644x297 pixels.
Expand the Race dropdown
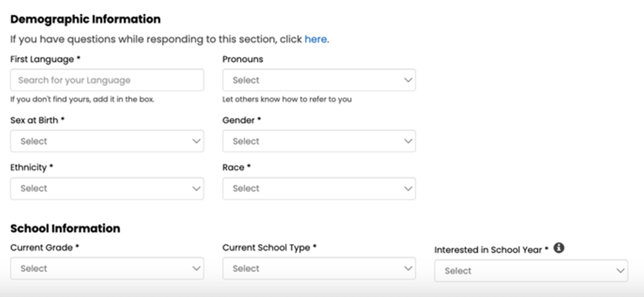pos(319,188)
